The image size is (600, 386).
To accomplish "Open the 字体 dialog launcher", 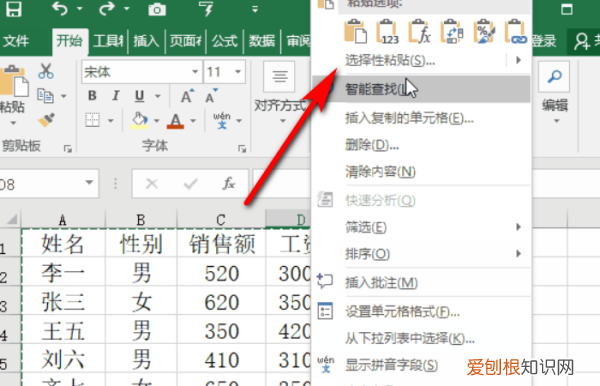I will [x=242, y=149].
